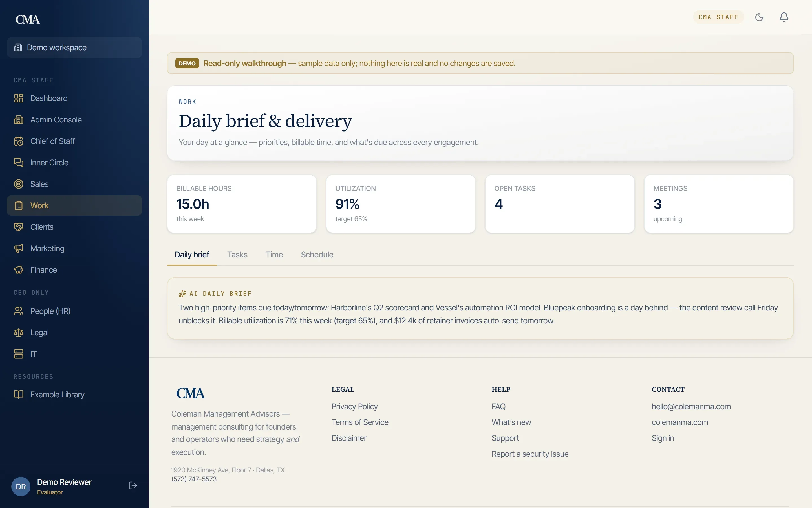Visit the colemanma.com link
812x508 pixels.
tap(679, 422)
